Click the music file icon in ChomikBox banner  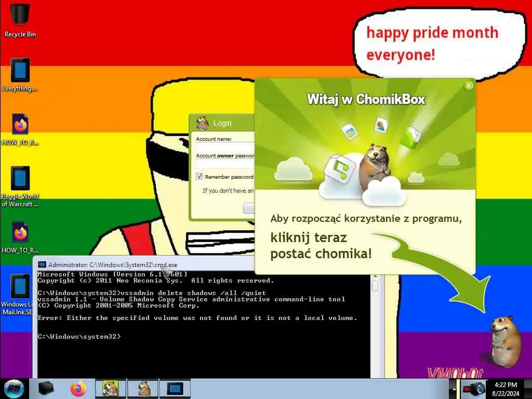click(339, 169)
